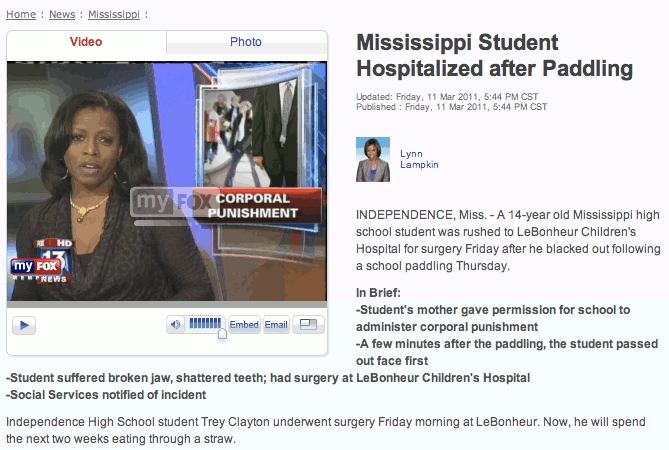Click Lynn Lampkin's author photo thumbnail
669x450 pixels.
click(x=373, y=160)
